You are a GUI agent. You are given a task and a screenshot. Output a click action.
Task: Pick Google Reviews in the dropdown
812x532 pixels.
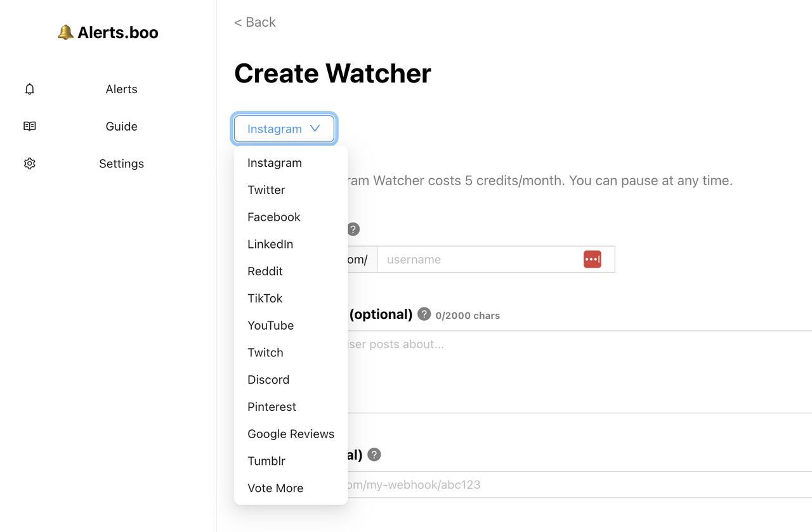click(291, 434)
